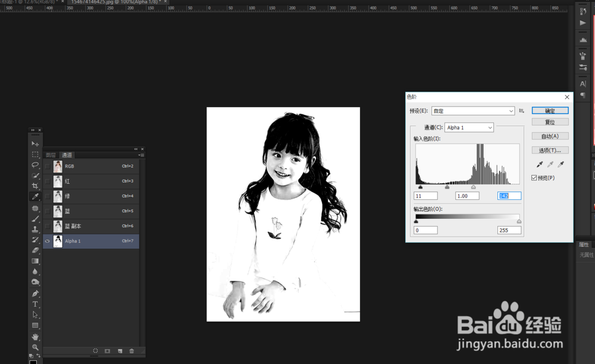Image resolution: width=595 pixels, height=364 pixels.
Task: Open the History panel icon
Action: point(583,11)
